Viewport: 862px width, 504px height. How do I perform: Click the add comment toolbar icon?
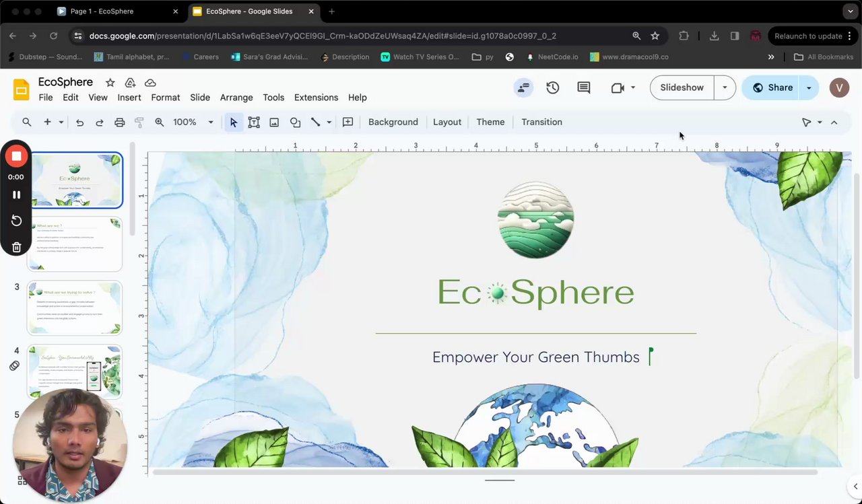(347, 122)
